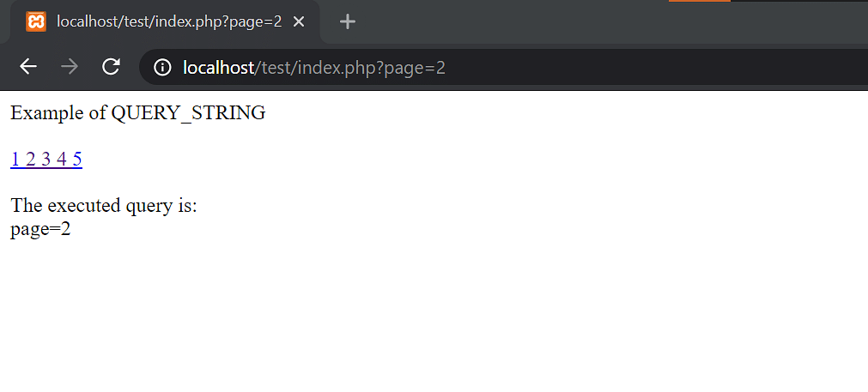
Task: Open page link 1
Action: click(x=15, y=159)
